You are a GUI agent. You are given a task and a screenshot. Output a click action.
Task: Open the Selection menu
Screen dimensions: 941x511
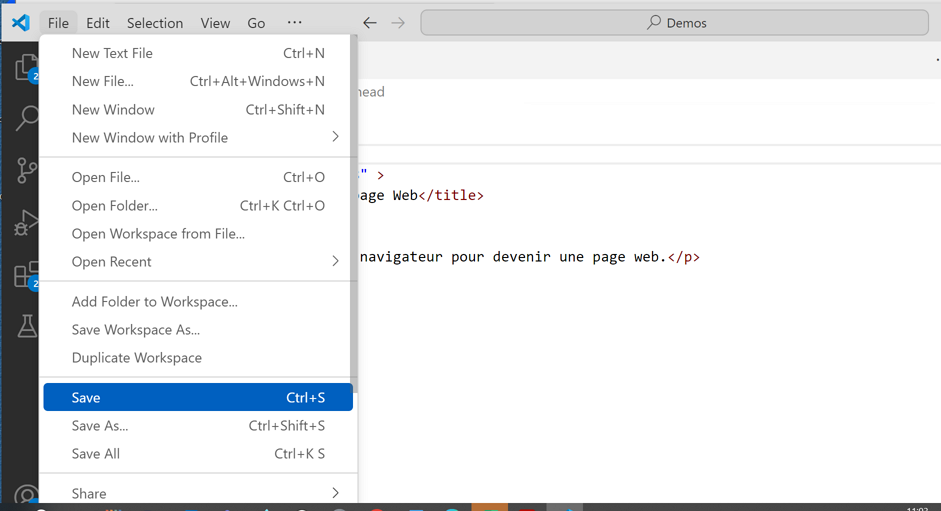point(155,23)
